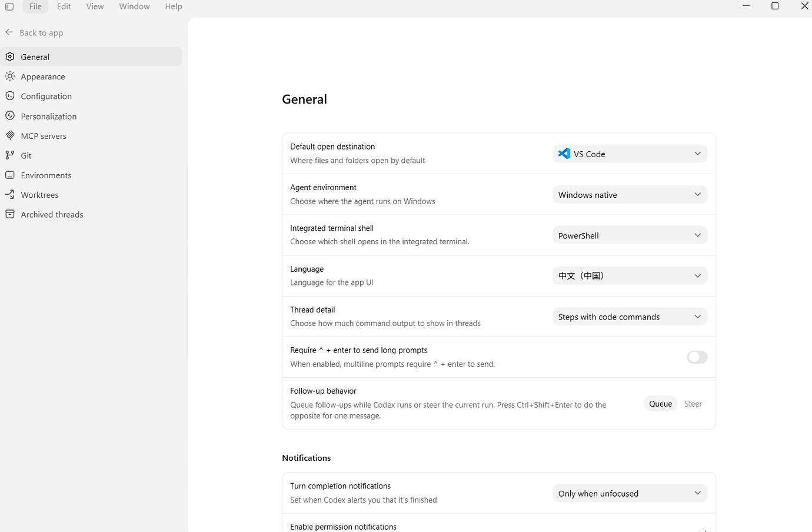Viewport: 812px width, 532px height.
Task: Open the Help menu
Action: pos(174,6)
